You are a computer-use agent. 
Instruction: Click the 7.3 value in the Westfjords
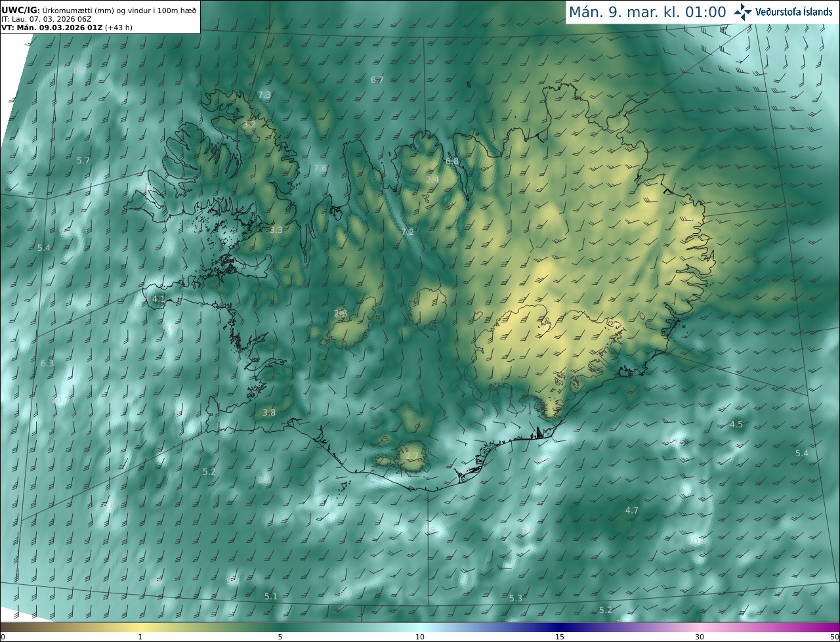[264, 95]
